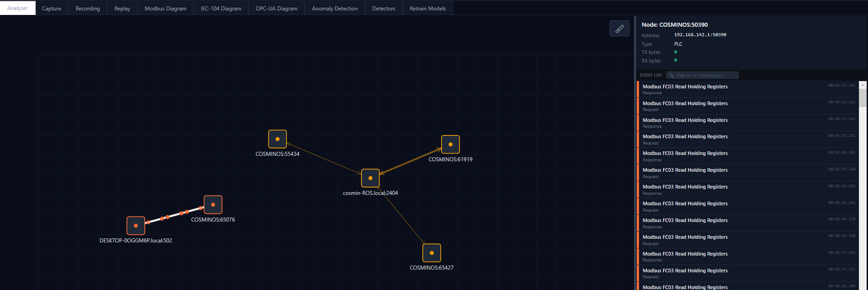Select the Response event at 08:06:48.230

(748, 223)
